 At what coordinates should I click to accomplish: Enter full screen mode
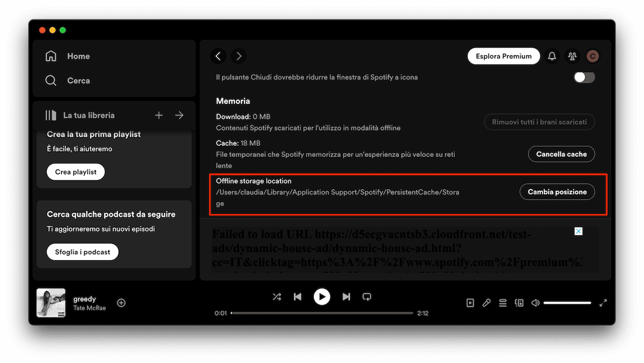point(603,303)
